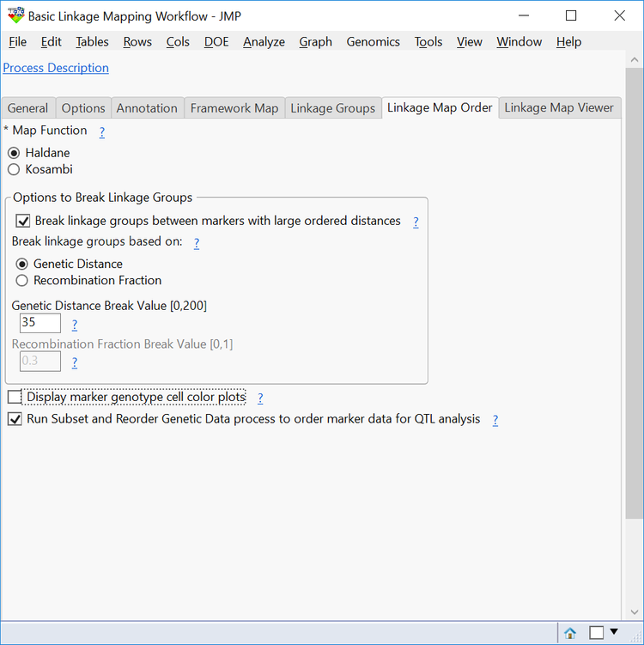The image size is (644, 645).
Task: Switch to the Framework Map tab
Action: click(234, 108)
